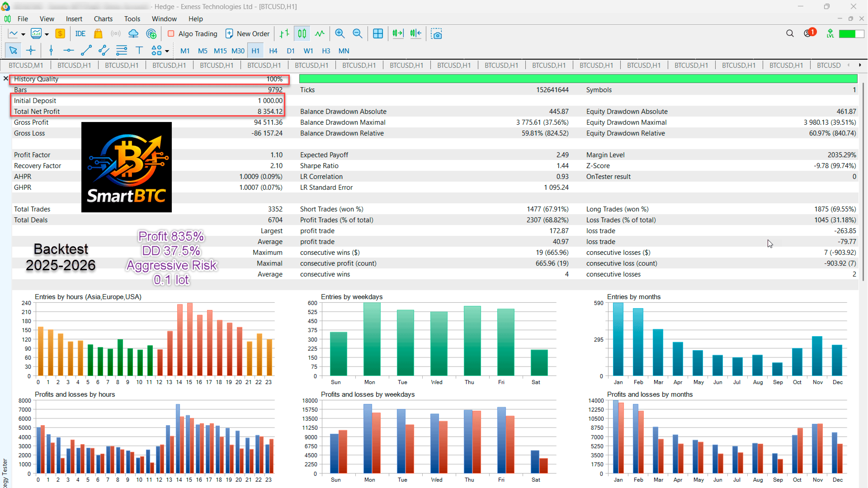Click the New Order button
This screenshot has height=488, width=868.
tap(247, 34)
